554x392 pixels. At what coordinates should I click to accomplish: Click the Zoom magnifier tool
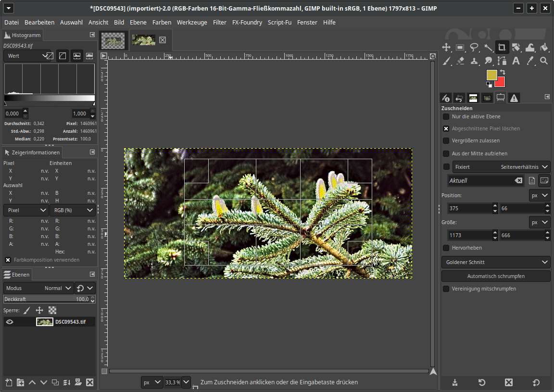point(544,61)
